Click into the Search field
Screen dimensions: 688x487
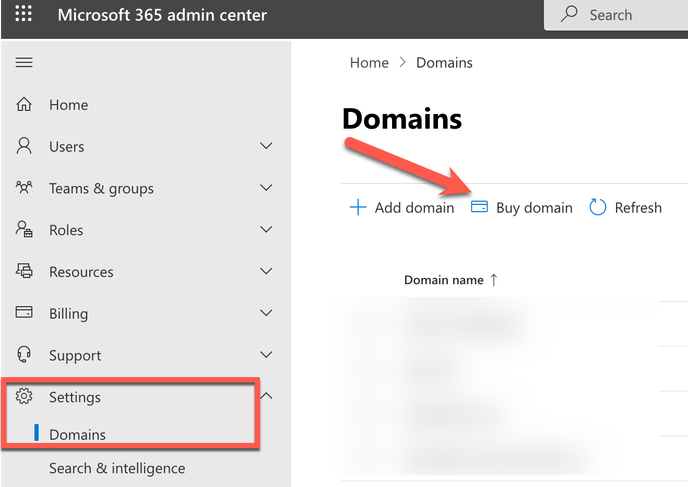(x=616, y=15)
